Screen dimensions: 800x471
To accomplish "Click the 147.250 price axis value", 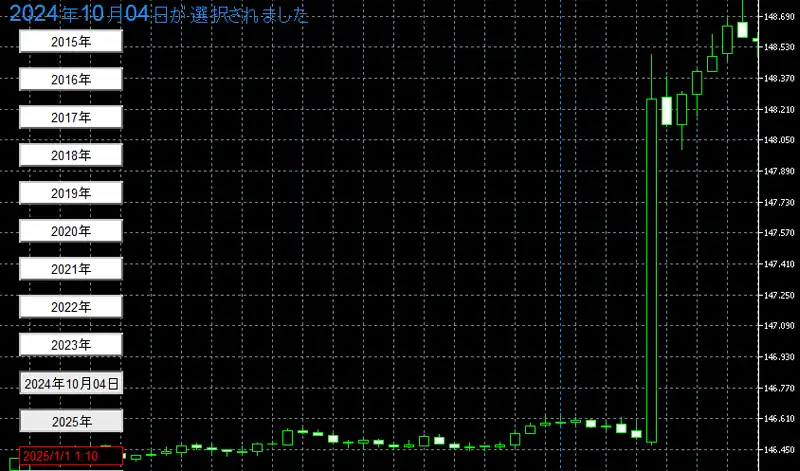I will 779,295.
